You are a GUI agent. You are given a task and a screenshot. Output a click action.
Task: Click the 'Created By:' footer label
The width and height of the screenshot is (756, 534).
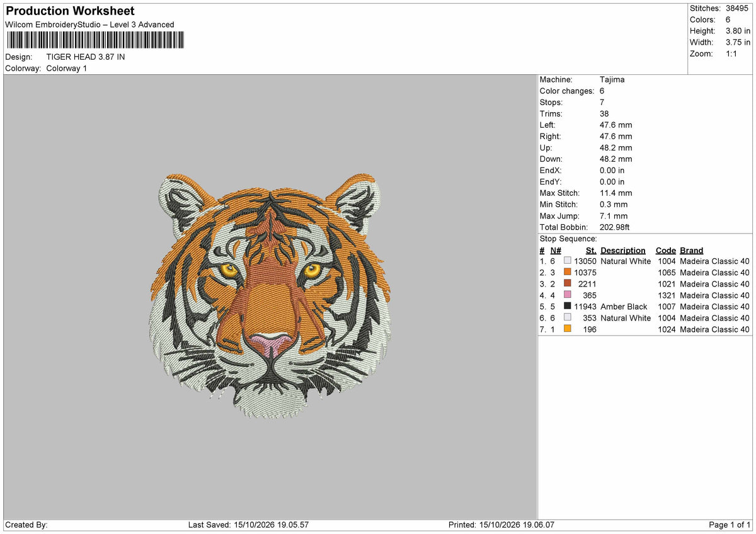tap(26, 525)
